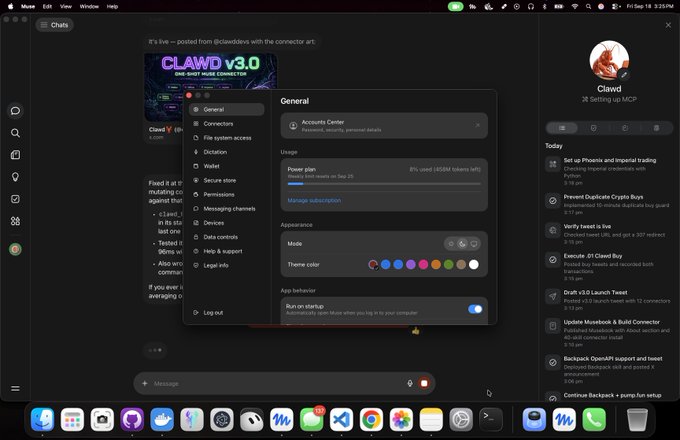Select the fourth tab icon in Clawd panel

coord(656,128)
